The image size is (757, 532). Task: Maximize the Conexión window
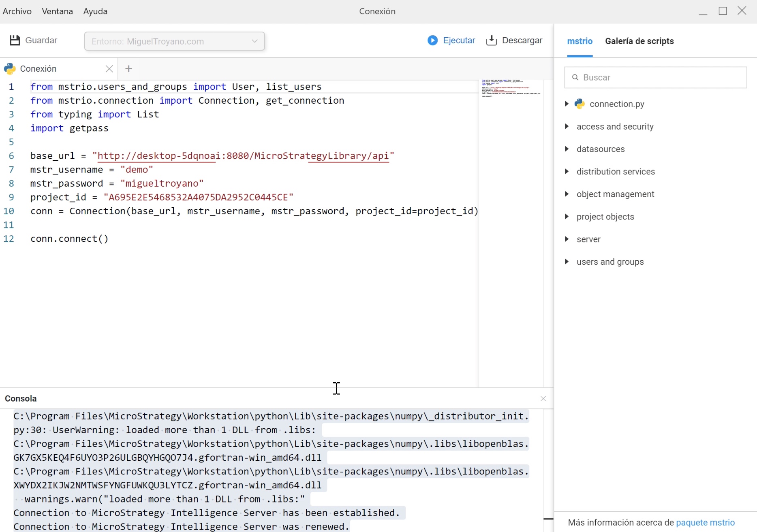pyautogui.click(x=723, y=11)
